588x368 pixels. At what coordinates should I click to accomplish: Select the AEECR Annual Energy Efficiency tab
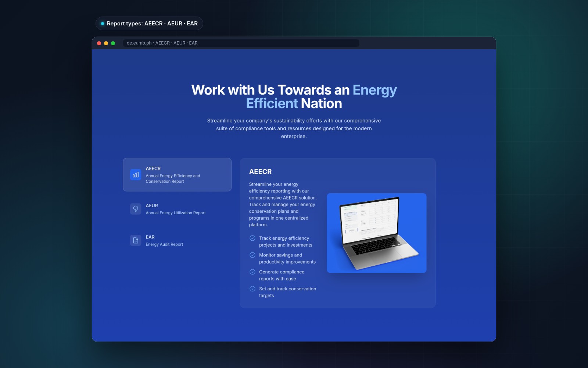click(x=177, y=175)
